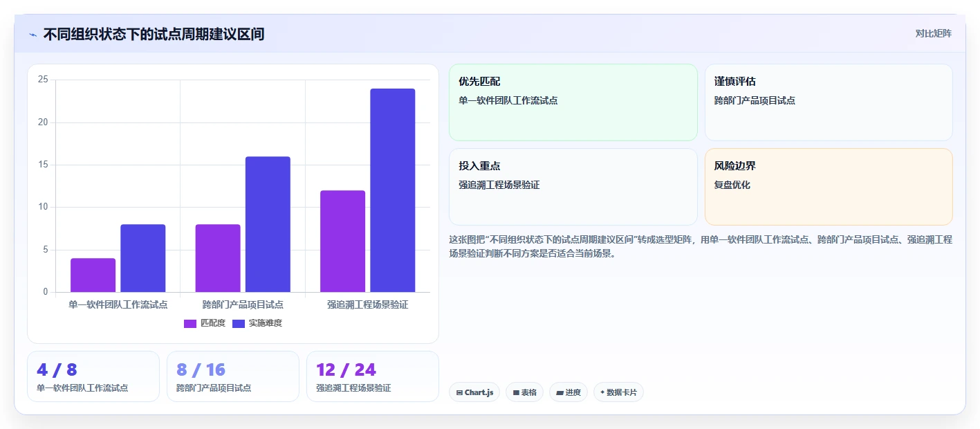Open the 8 / 16 stat card
The image size is (980, 429).
click(x=233, y=376)
